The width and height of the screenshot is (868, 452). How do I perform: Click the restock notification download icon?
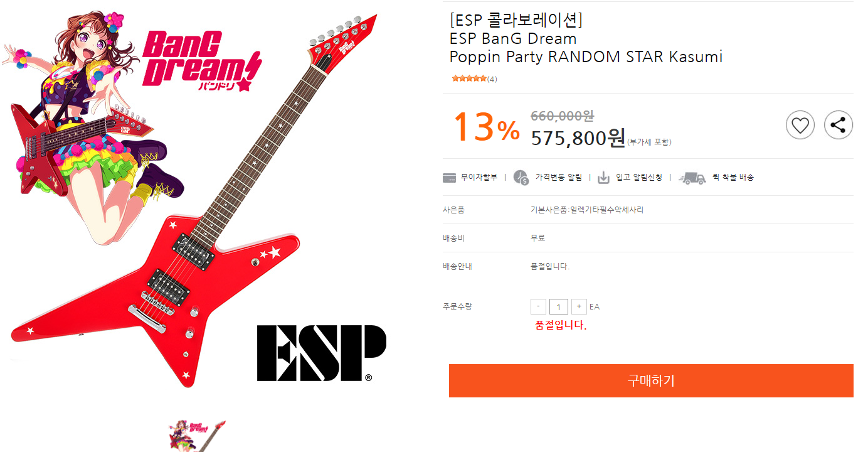[603, 178]
